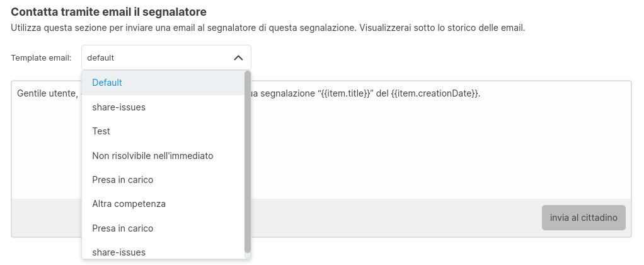Pick "Non risolvibile nell'immediato" from the list
644x265 pixels.
click(152, 156)
